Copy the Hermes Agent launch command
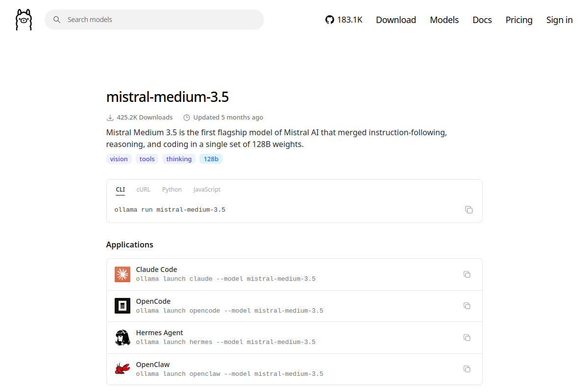Viewport: 588px width, 392px height. [x=467, y=338]
